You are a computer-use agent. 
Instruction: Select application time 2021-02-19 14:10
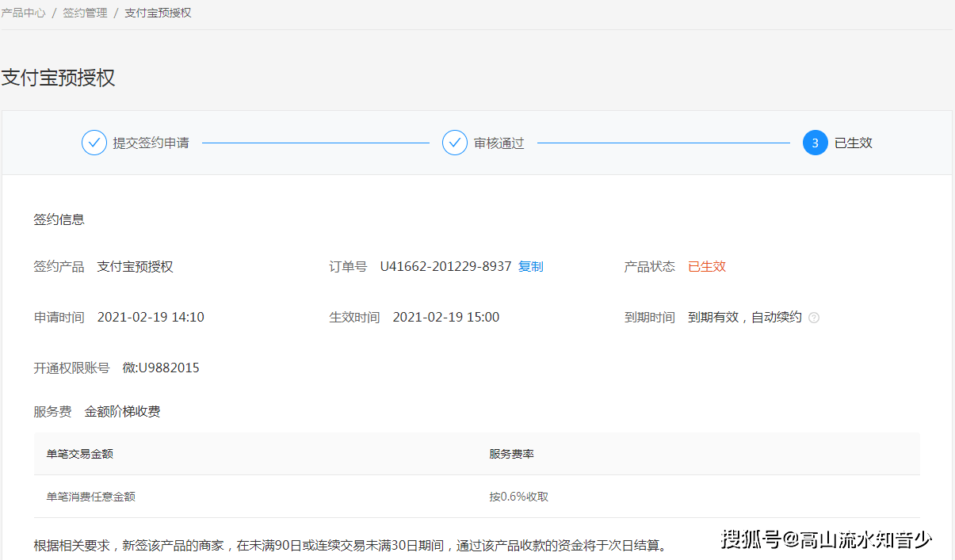tap(151, 318)
